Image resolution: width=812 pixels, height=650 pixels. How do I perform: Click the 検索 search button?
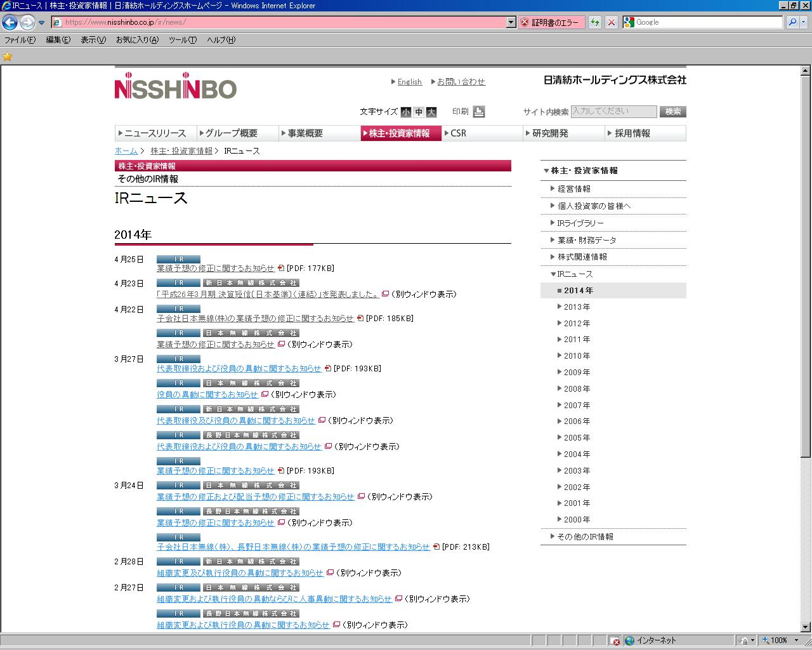tap(672, 112)
